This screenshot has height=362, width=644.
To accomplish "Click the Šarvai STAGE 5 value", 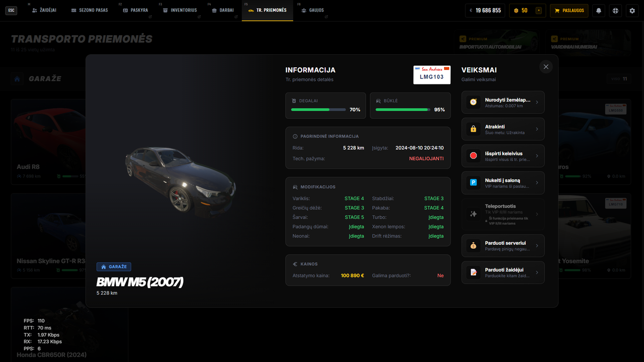I will 354,217.
